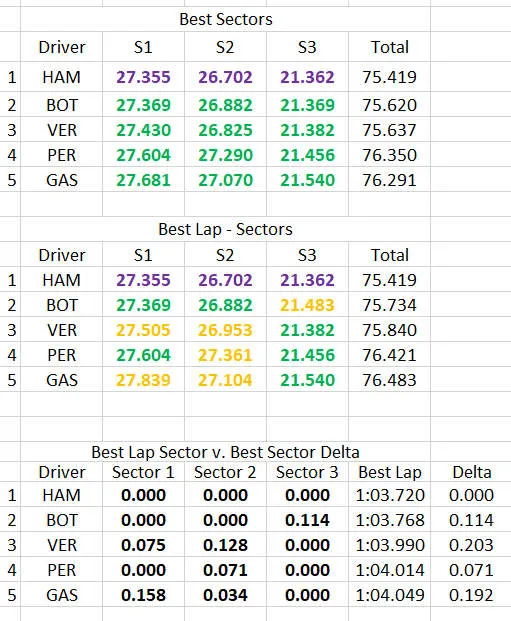Click VER's best lap time 1:03.990
Screen dimensions: 511x621
click(390, 545)
